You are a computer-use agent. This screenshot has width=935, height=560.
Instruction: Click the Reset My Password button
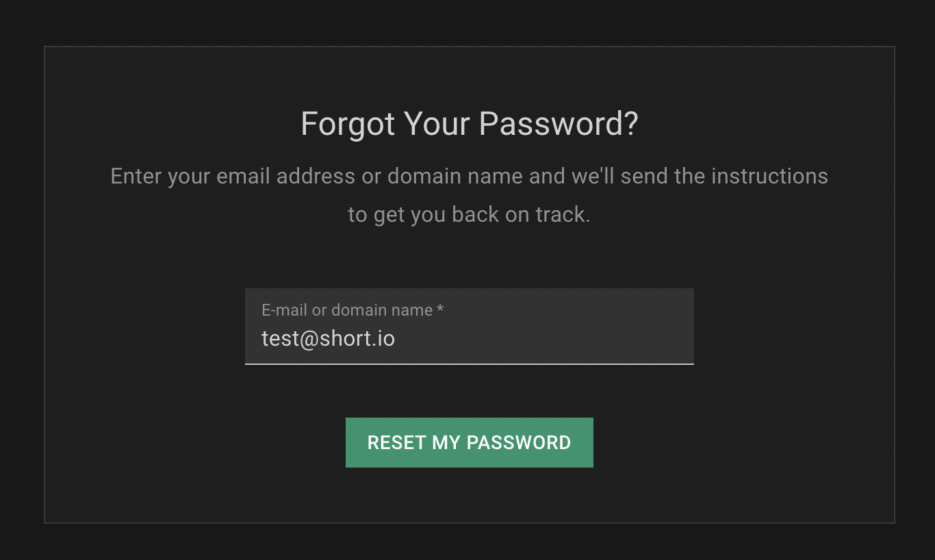469,442
